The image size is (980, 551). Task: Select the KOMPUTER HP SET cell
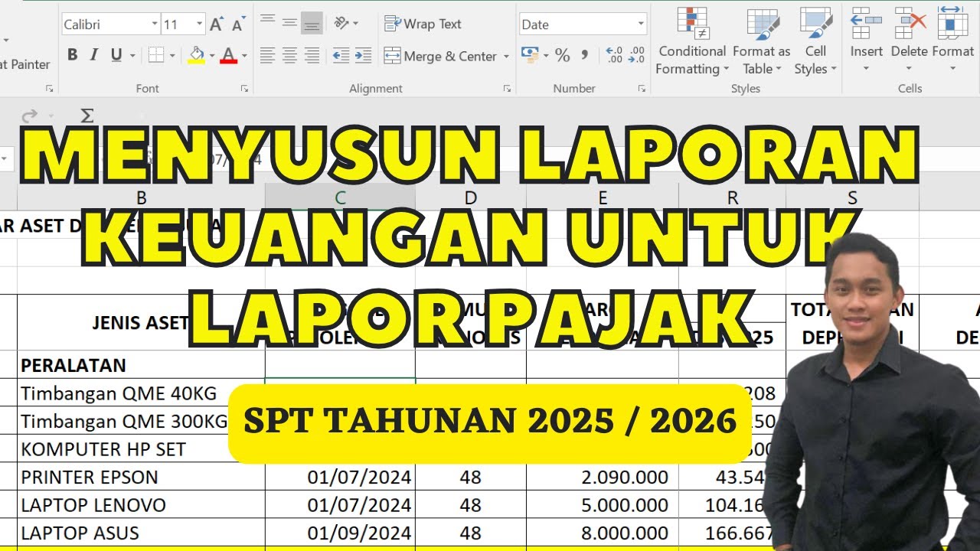pyautogui.click(x=141, y=448)
